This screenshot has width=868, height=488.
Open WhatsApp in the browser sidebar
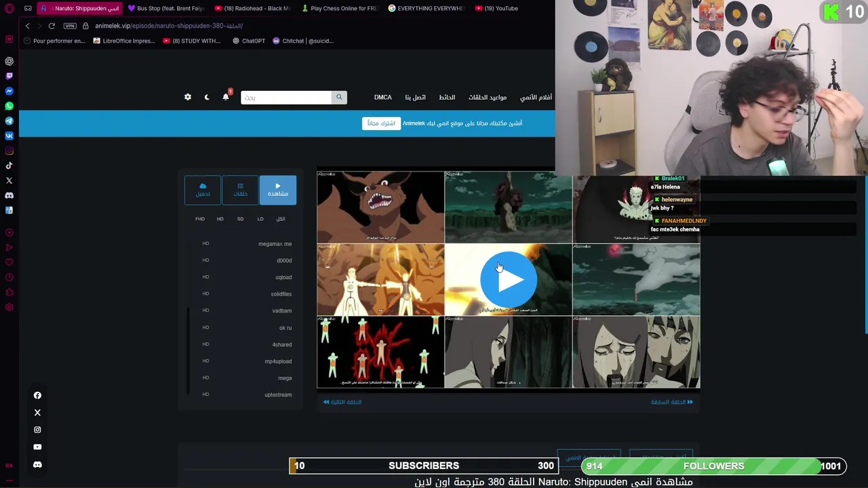coord(9,106)
